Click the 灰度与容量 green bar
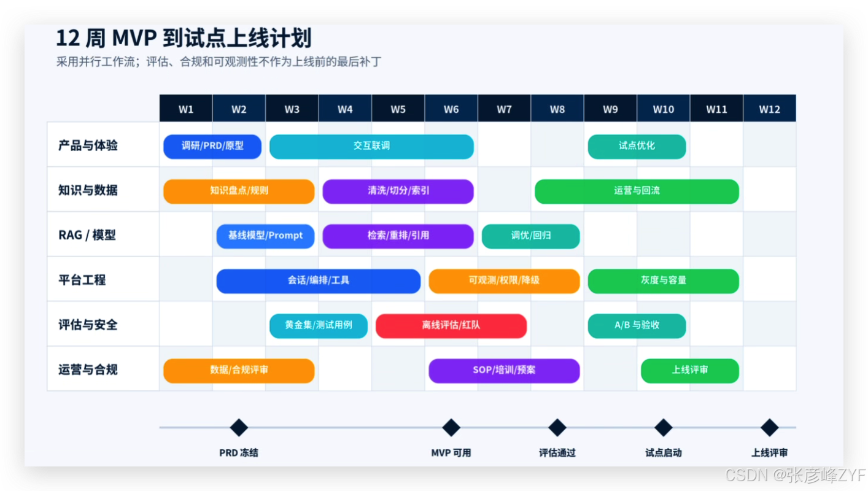This screenshot has width=868, height=491. click(x=664, y=281)
